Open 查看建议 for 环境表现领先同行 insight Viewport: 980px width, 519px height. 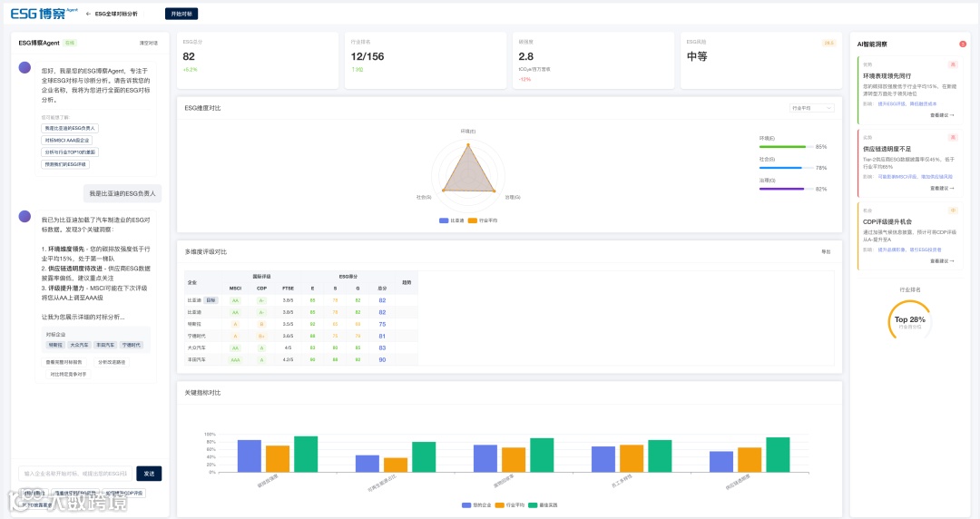[x=942, y=115]
